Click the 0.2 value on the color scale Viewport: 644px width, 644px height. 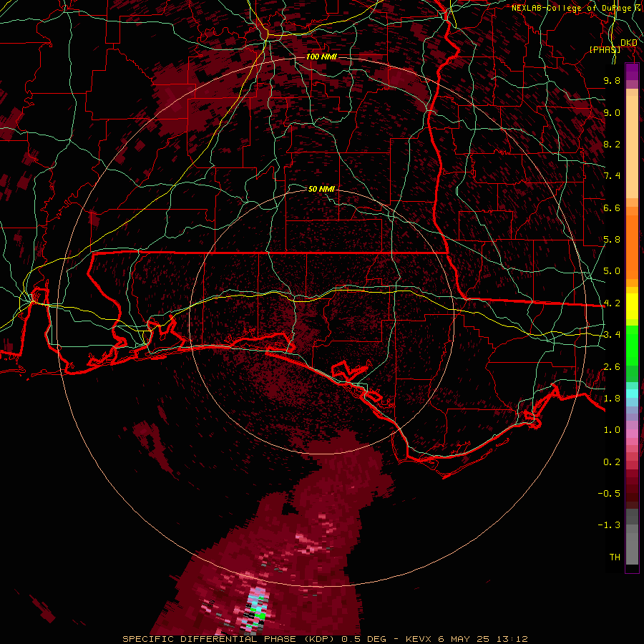[x=612, y=462]
